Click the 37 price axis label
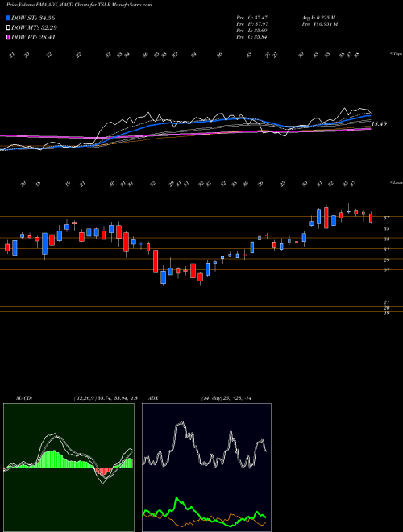Viewport: 403px width, 532px height. pos(386,218)
